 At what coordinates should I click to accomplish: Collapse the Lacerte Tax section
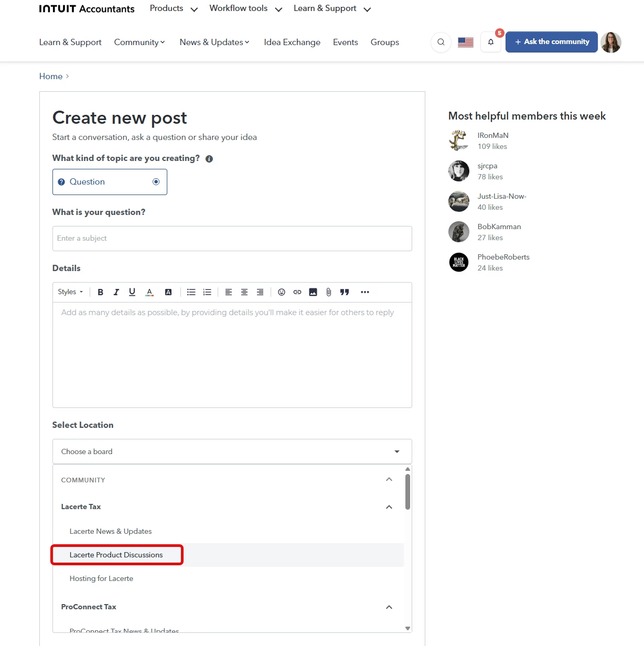pyautogui.click(x=389, y=507)
